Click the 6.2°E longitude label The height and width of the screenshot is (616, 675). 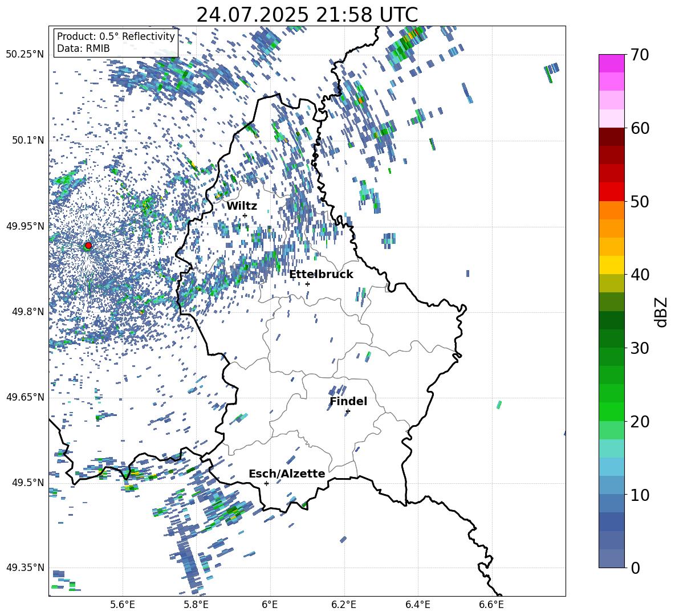coord(344,605)
